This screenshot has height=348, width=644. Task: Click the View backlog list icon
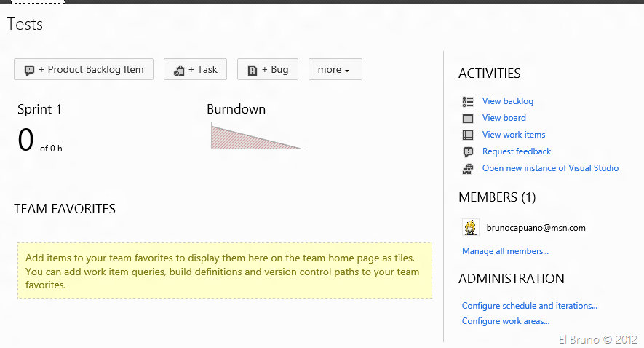point(468,101)
